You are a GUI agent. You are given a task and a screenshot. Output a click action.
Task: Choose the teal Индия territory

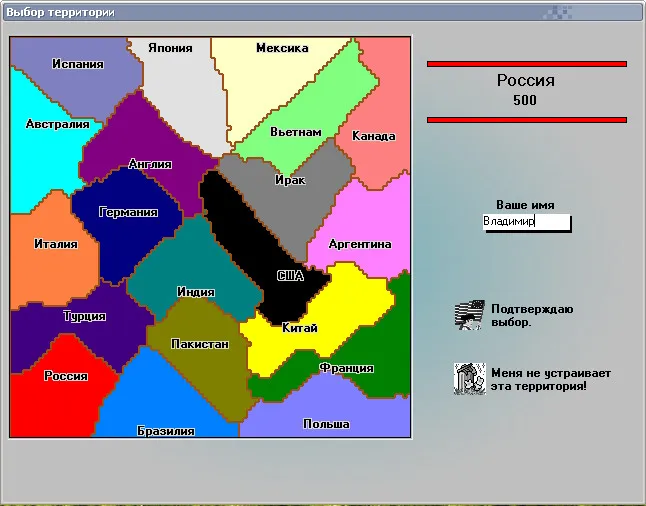pyautogui.click(x=194, y=268)
